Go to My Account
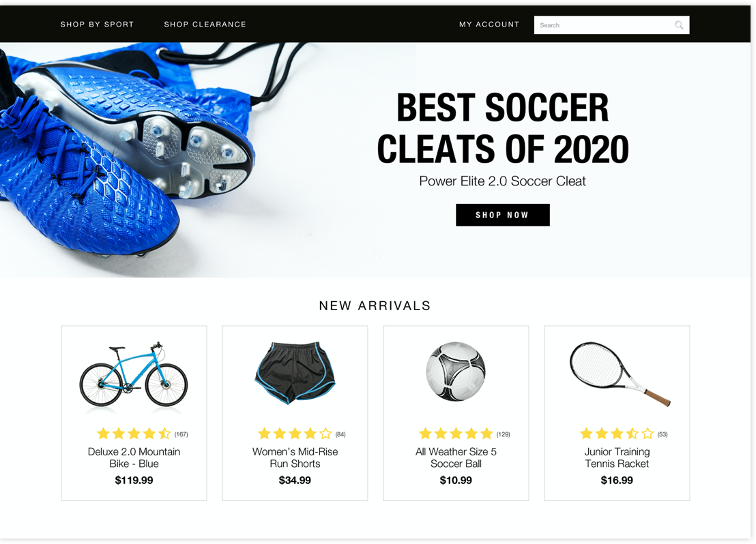This screenshot has width=756, height=544. click(x=489, y=24)
